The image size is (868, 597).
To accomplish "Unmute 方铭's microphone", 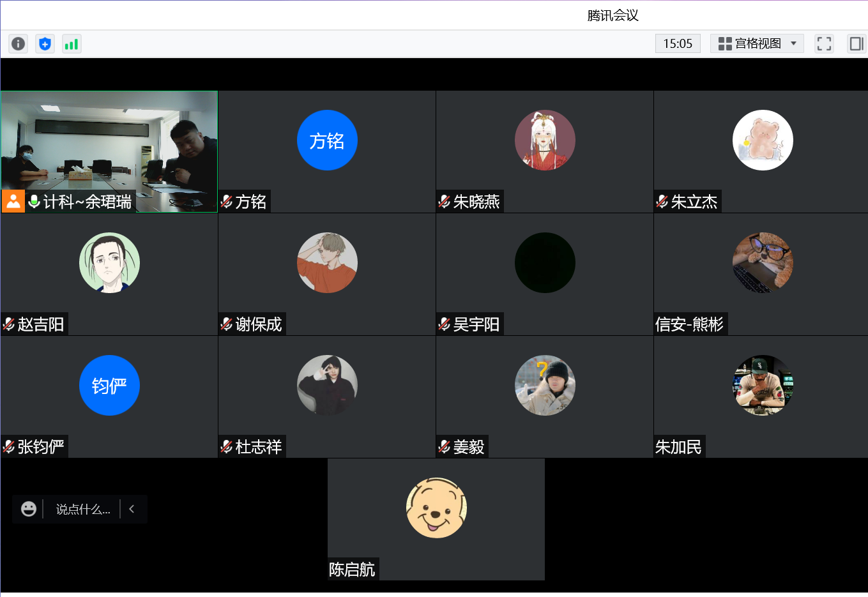I will click(227, 201).
